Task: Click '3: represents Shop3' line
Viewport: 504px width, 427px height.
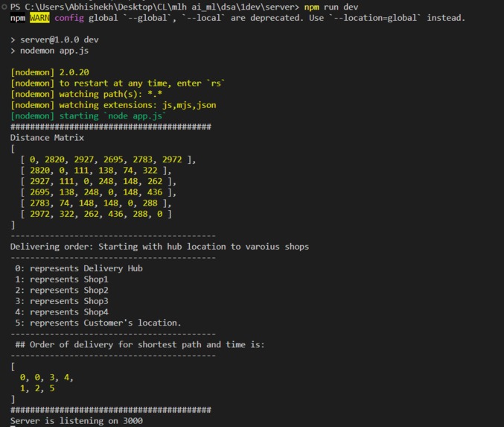Action: tap(62, 301)
